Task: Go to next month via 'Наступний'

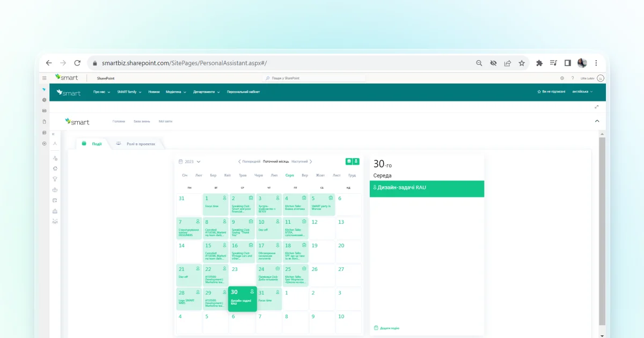Action: click(x=302, y=161)
